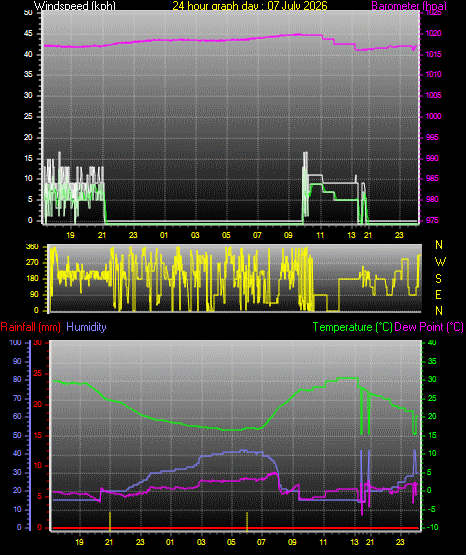The height and width of the screenshot is (555, 466).
Task: Click the "1000" barometer axis value
Action: click(433, 116)
